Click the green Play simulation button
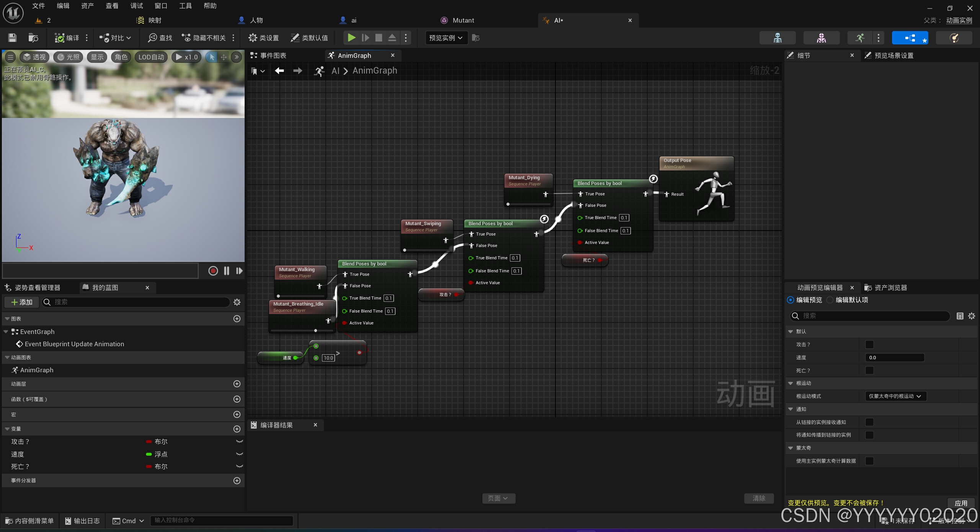This screenshot has height=532, width=980. coord(351,38)
